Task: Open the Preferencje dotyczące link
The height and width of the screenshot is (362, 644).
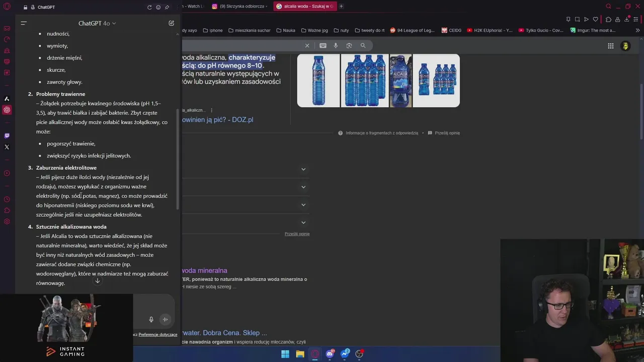Action: [158, 334]
